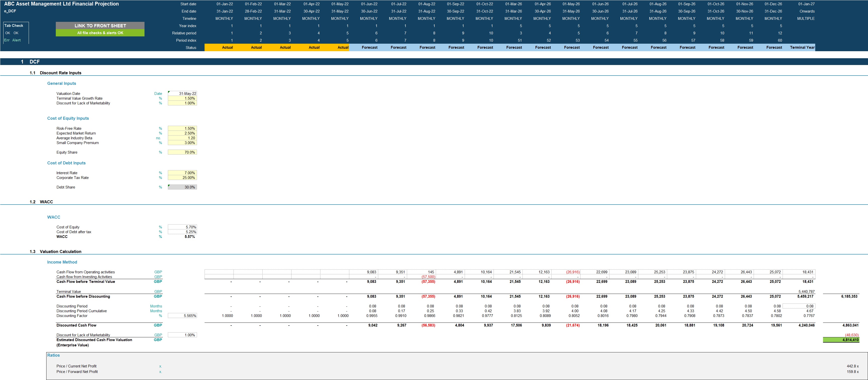Image resolution: width=868 pixels, height=380 pixels.
Task: Select the Price / Current Net Profit 442.8 x value
Action: point(852,366)
